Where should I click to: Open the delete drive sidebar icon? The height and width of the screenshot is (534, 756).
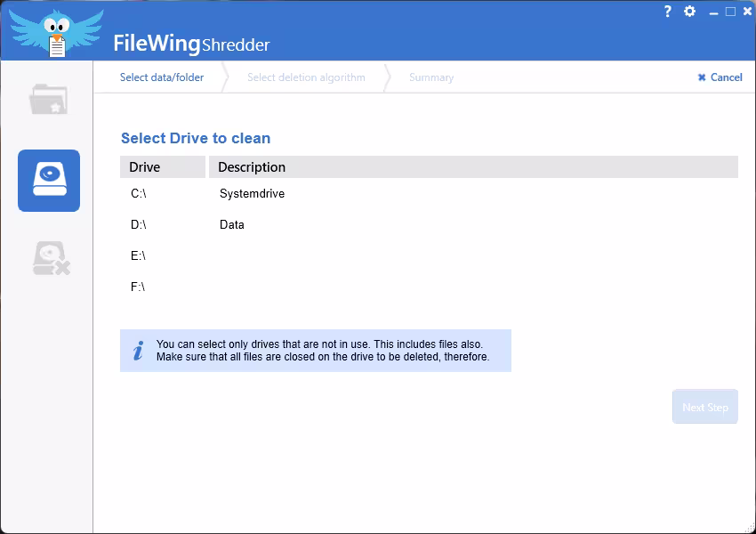[51, 258]
